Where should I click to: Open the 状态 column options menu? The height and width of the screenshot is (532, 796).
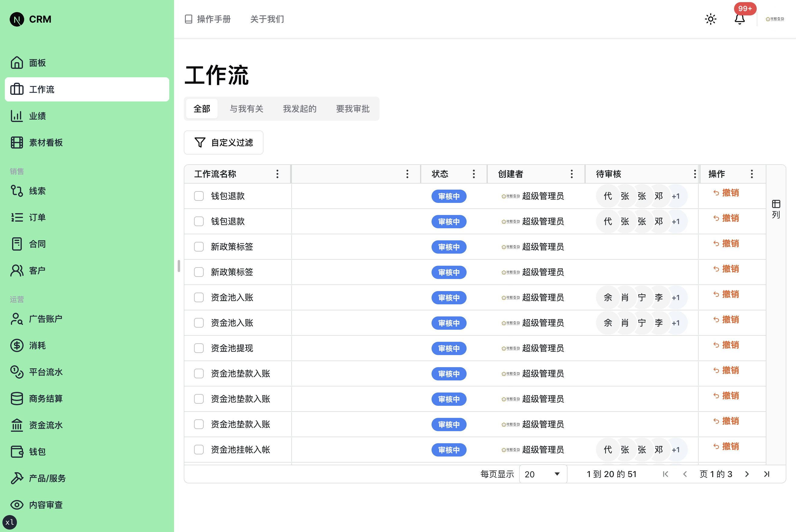click(x=473, y=174)
